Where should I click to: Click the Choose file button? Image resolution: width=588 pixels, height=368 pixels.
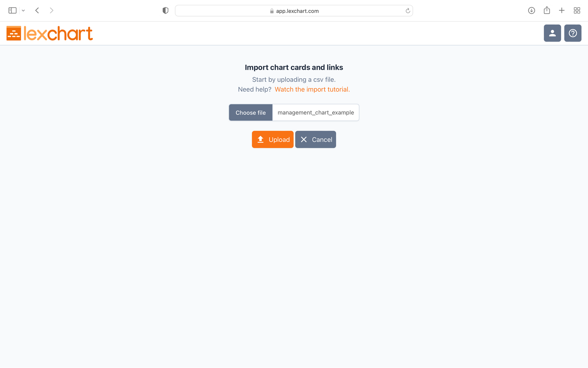pyautogui.click(x=250, y=112)
